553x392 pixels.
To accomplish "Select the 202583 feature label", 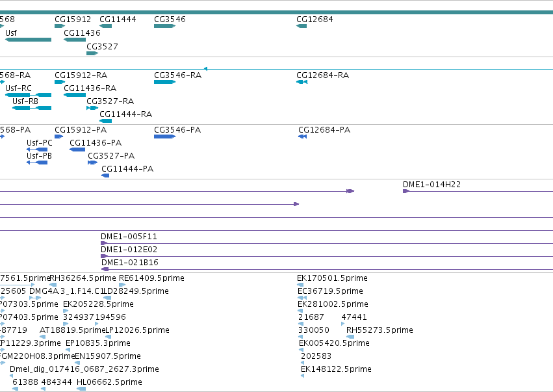I will click(x=316, y=356).
